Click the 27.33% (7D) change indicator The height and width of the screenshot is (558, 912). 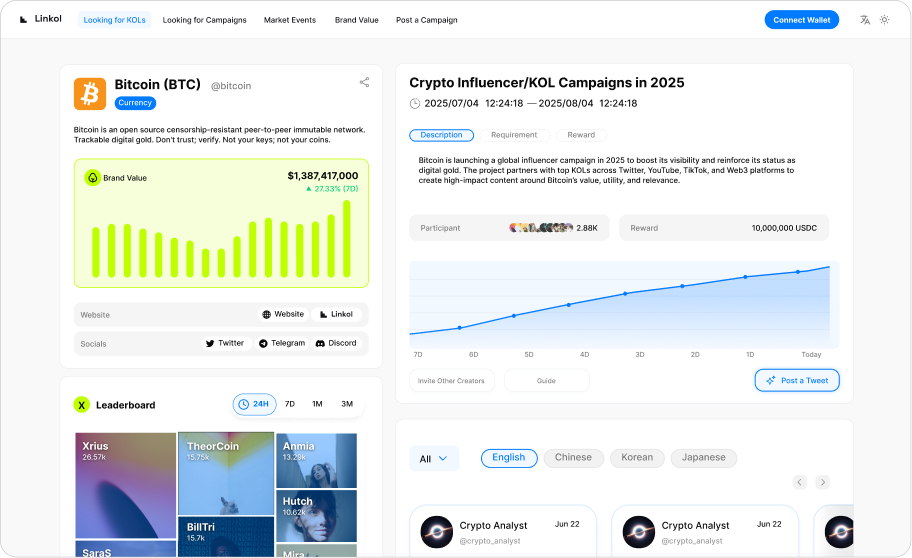[332, 189]
